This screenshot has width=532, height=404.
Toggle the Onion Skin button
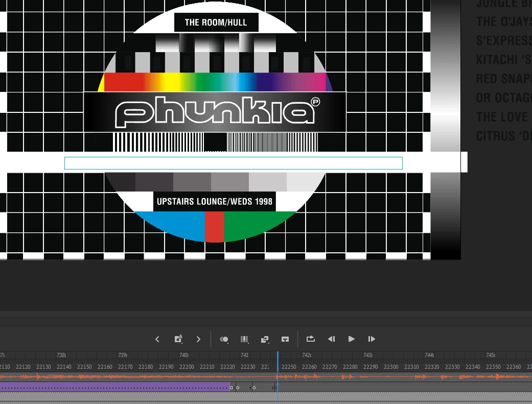(x=224, y=339)
